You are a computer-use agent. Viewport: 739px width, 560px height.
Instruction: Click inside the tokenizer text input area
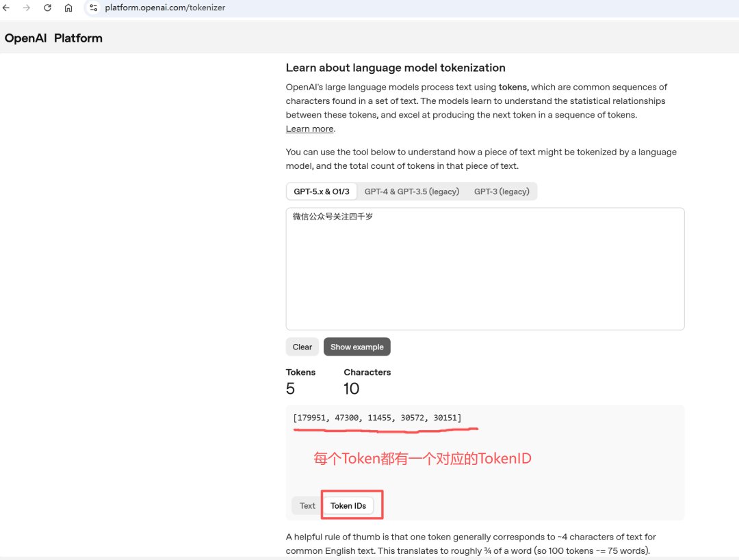point(485,269)
